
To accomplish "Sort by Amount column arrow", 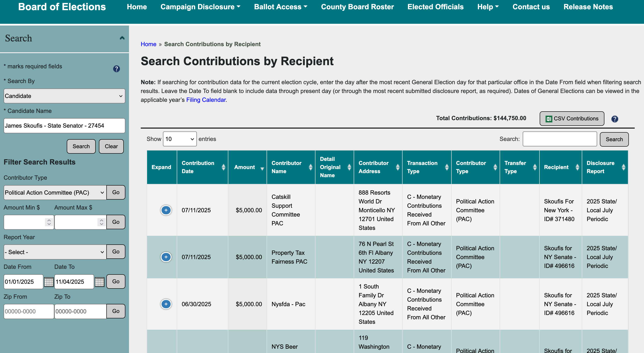I will coord(262,169).
